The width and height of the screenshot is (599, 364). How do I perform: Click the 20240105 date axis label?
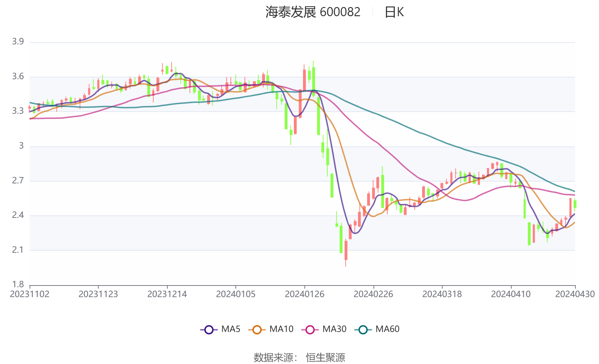(x=236, y=294)
